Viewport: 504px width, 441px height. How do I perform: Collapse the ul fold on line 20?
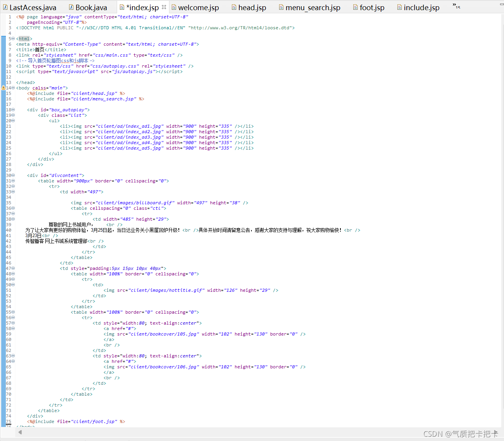pos(13,121)
